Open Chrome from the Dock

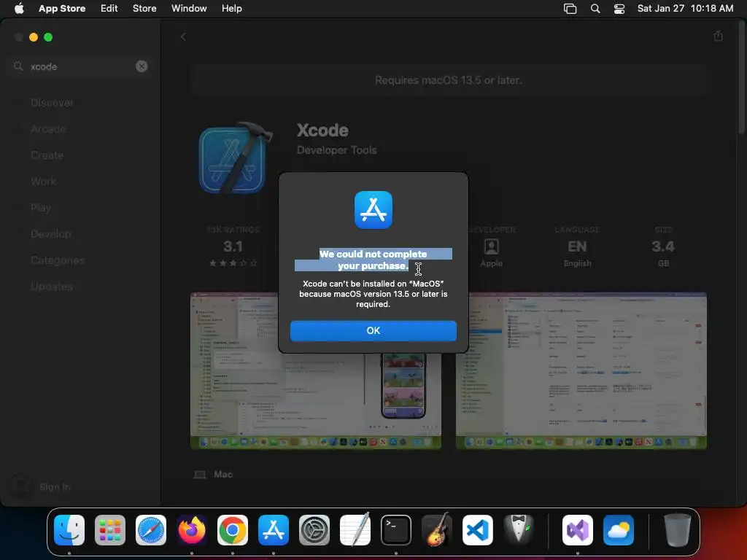point(233,529)
